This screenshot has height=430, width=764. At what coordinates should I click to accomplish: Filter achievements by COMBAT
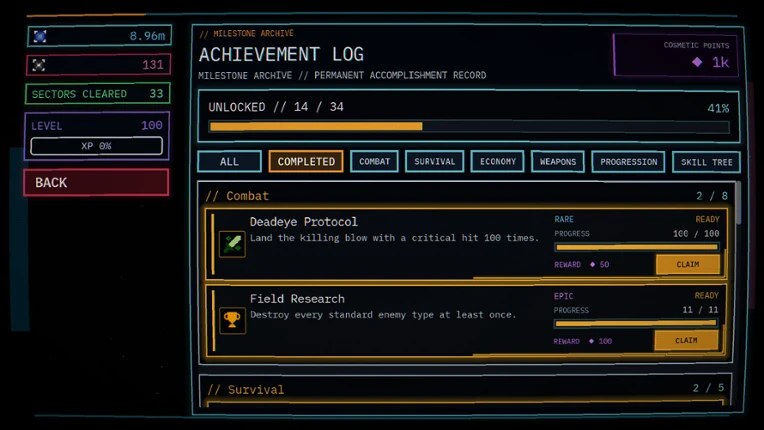tap(374, 162)
